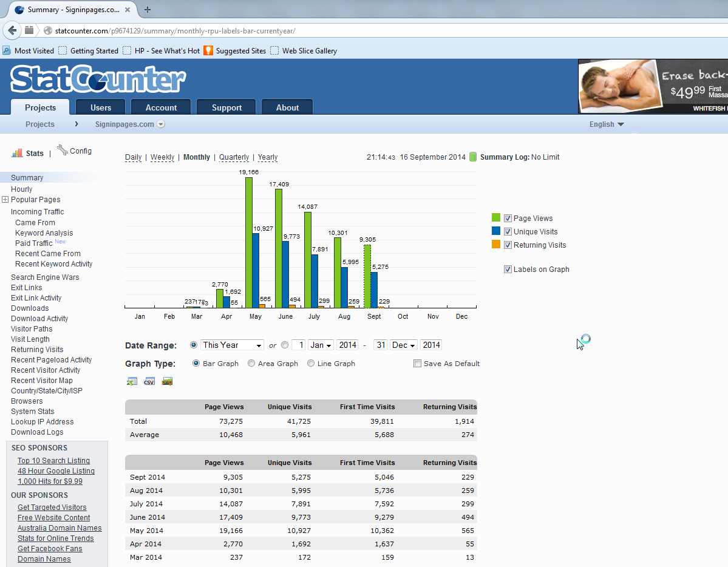Click the start day input field
The width and height of the screenshot is (728, 567).
(x=298, y=345)
